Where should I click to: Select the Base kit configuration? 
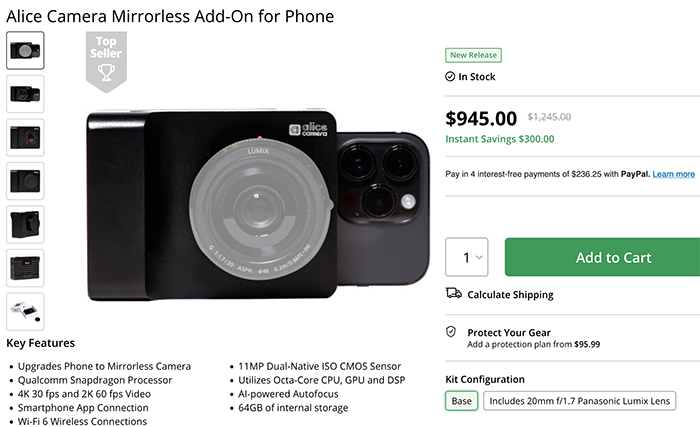pyautogui.click(x=461, y=401)
